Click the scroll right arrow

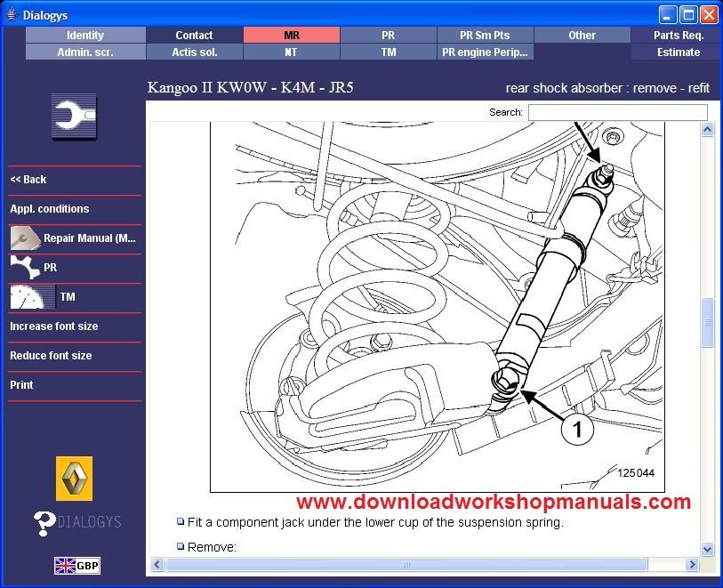click(692, 565)
